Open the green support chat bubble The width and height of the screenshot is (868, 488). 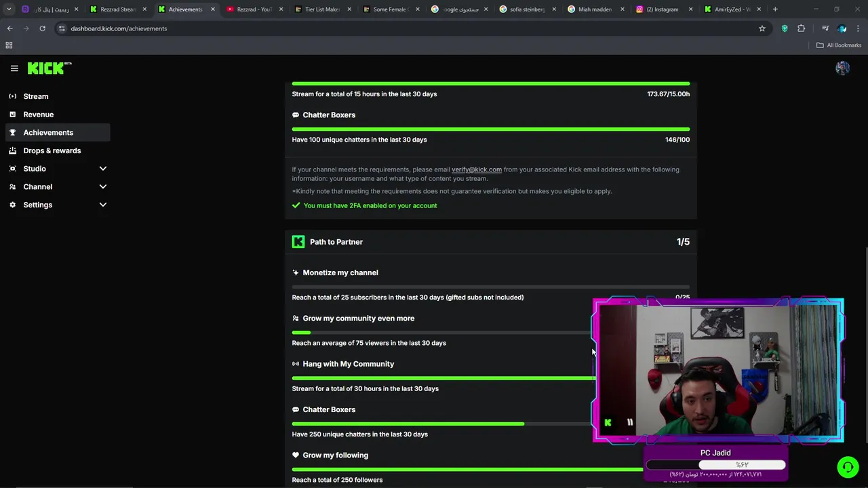848,467
